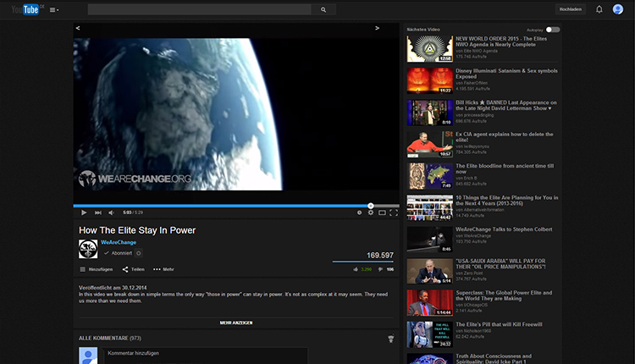635x364 pixels.
Task: Open the comments sort icon
Action: (x=391, y=339)
